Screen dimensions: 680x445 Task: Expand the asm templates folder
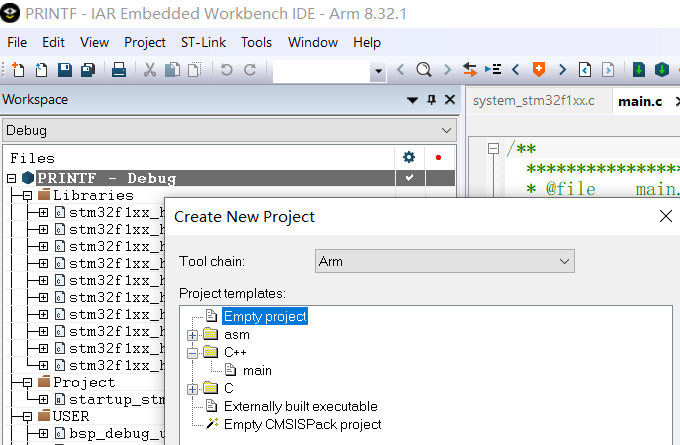pyautogui.click(x=193, y=335)
